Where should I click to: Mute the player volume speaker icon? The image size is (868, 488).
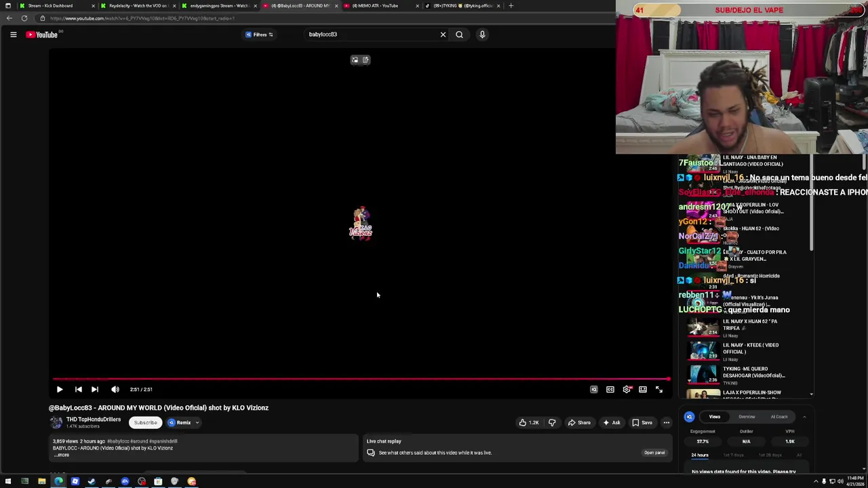pos(115,390)
